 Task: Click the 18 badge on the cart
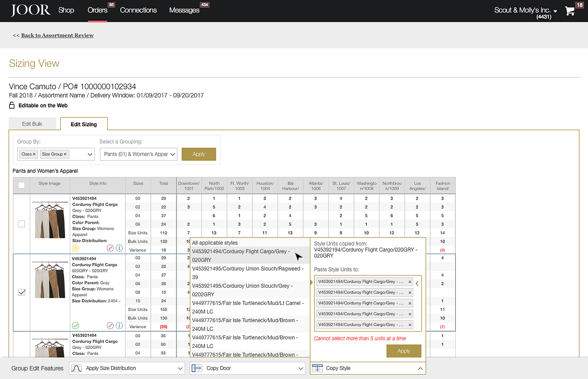pos(579,5)
